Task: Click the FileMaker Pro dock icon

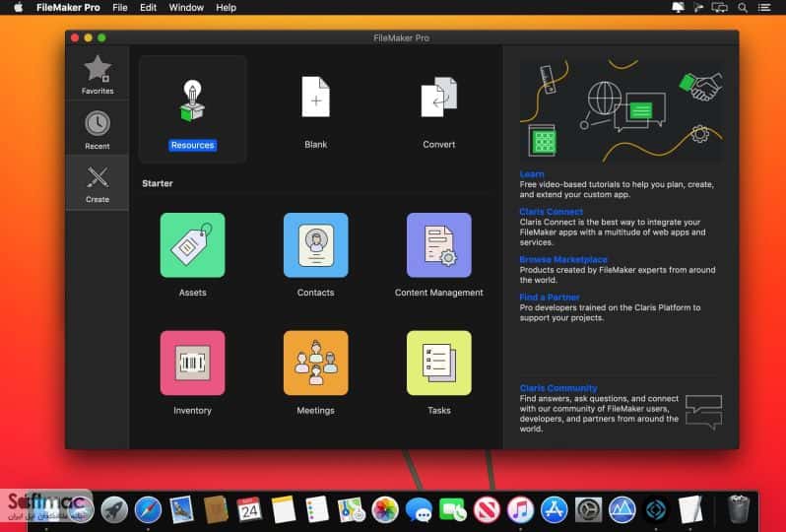Action: (x=656, y=510)
